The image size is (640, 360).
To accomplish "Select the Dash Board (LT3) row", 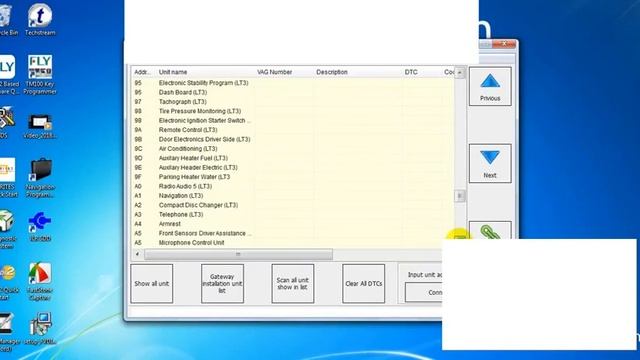I will 292,92.
